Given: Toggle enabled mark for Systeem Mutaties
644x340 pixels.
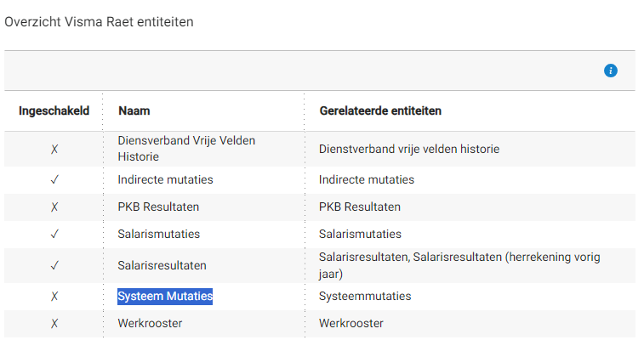Looking at the screenshot, I should pos(54,296).
